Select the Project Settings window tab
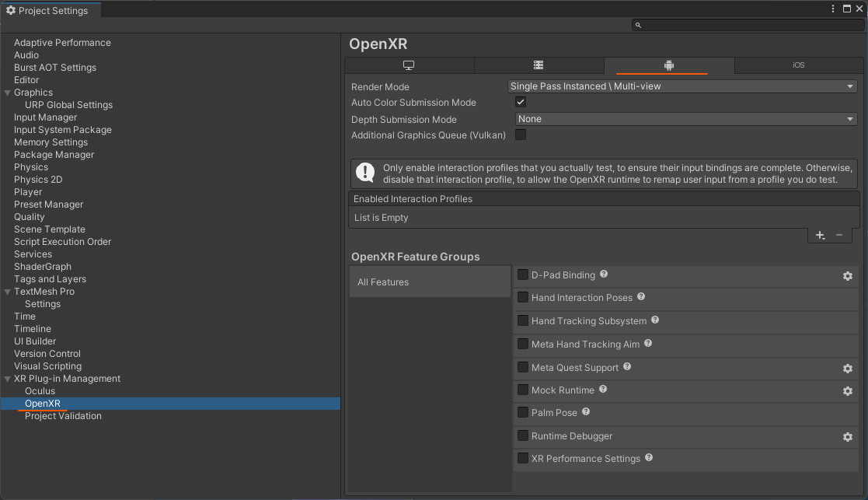 tap(51, 11)
